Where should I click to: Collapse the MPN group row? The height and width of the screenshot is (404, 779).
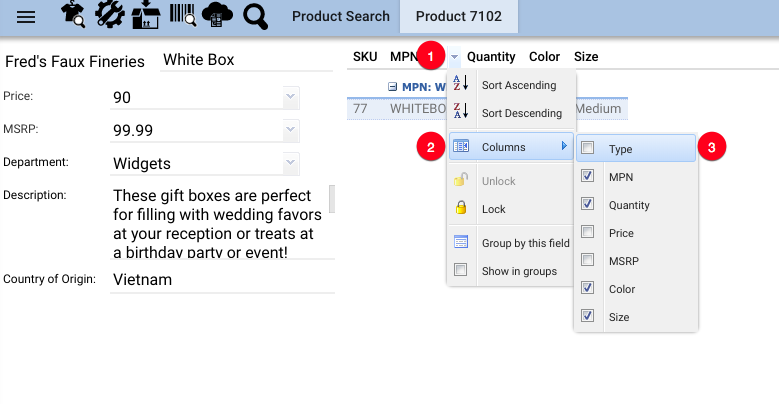pos(392,87)
